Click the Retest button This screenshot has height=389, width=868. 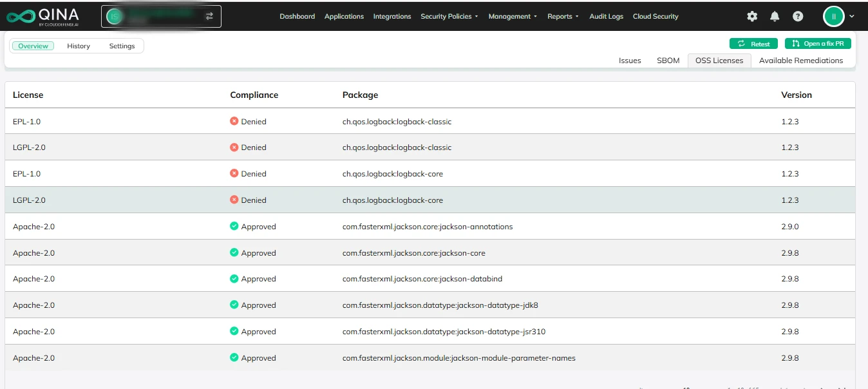753,44
